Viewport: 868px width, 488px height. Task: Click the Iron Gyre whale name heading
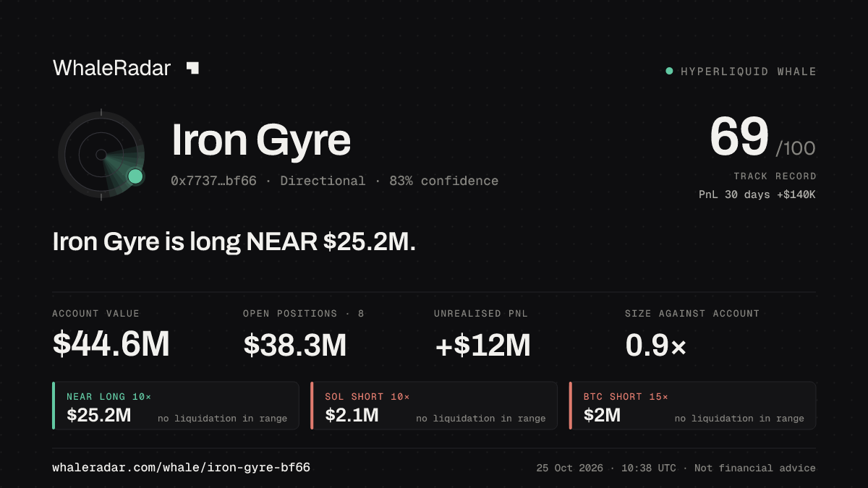pyautogui.click(x=261, y=140)
